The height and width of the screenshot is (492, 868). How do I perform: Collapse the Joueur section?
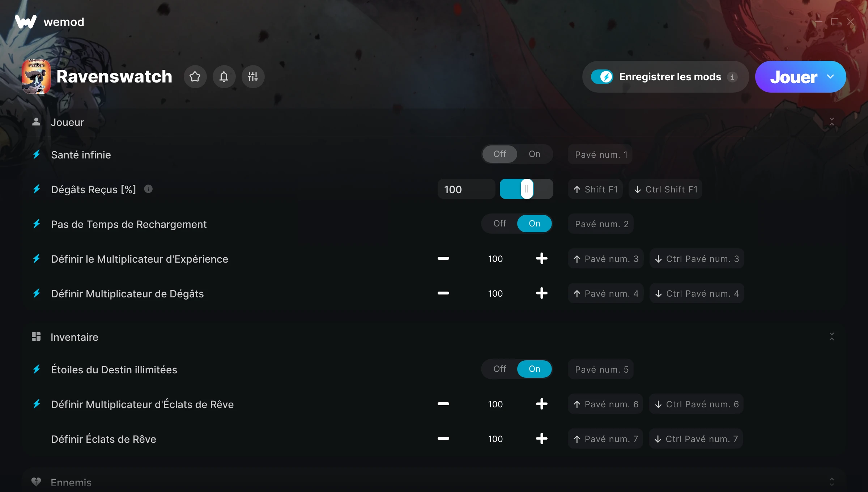831,122
